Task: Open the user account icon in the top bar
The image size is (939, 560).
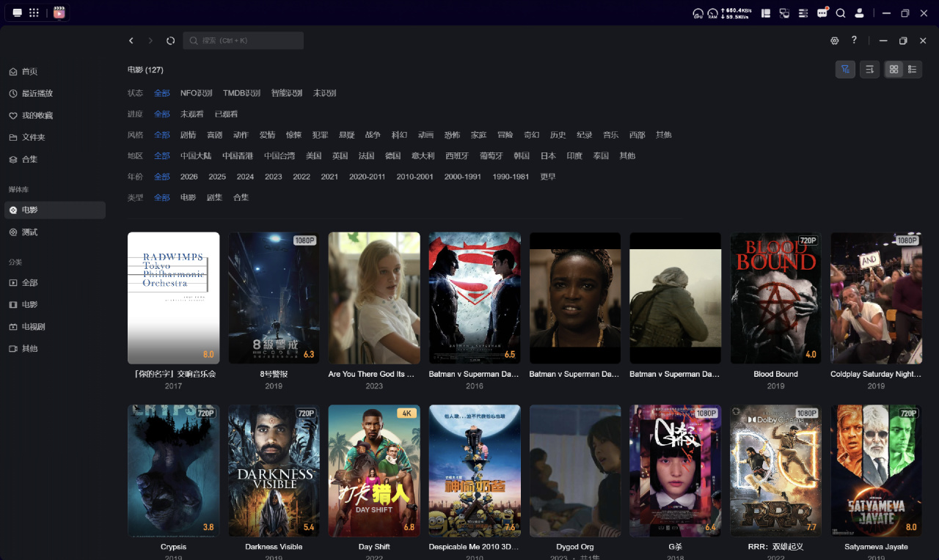Action: [x=859, y=13]
